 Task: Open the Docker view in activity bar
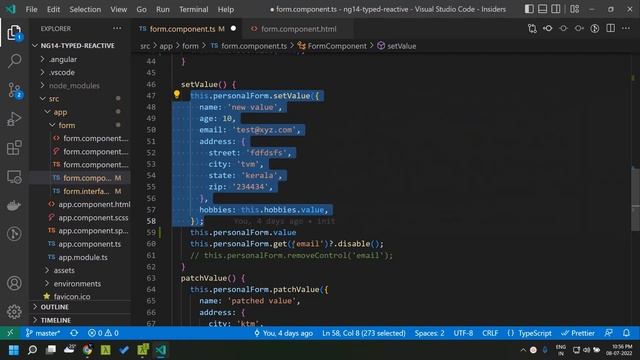pyautogui.click(x=14, y=205)
